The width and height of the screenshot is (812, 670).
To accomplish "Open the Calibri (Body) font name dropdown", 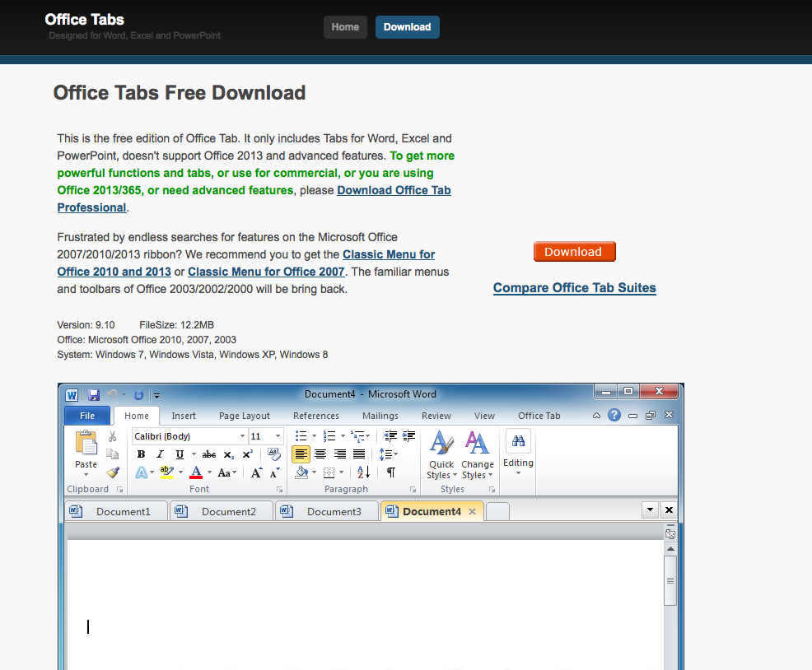I will tap(242, 436).
